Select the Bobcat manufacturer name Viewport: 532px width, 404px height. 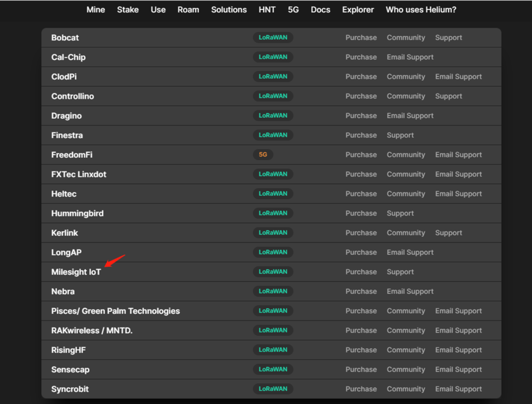[65, 37]
